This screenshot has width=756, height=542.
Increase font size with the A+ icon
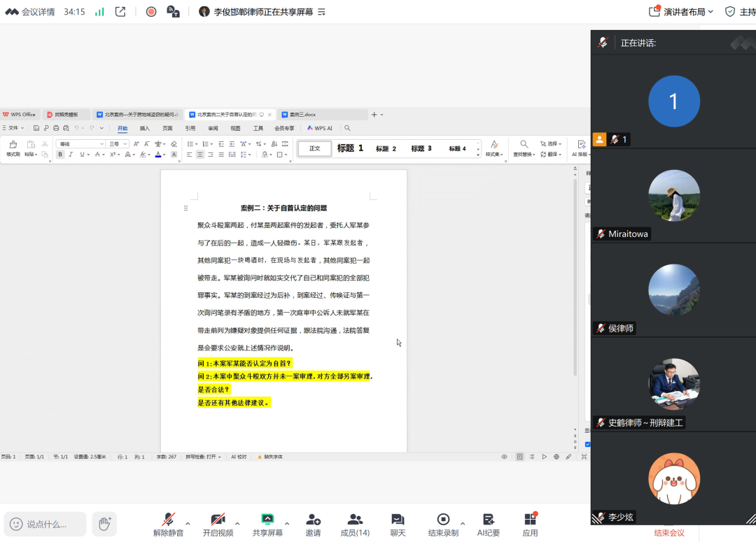pyautogui.click(x=136, y=144)
